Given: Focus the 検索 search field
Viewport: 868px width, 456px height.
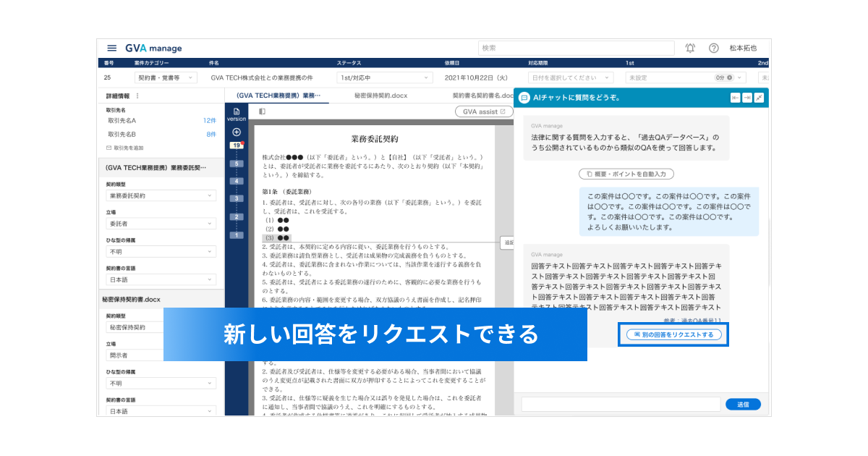Looking at the screenshot, I should [576, 48].
